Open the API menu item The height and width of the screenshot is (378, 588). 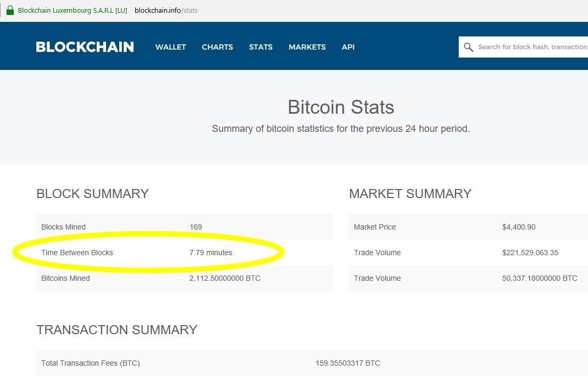point(348,47)
